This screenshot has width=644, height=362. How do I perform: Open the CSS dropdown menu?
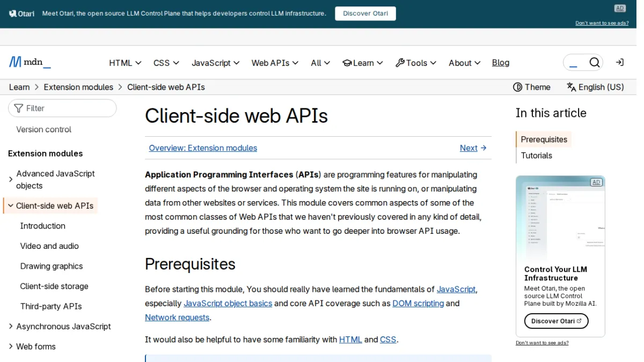[x=166, y=63]
